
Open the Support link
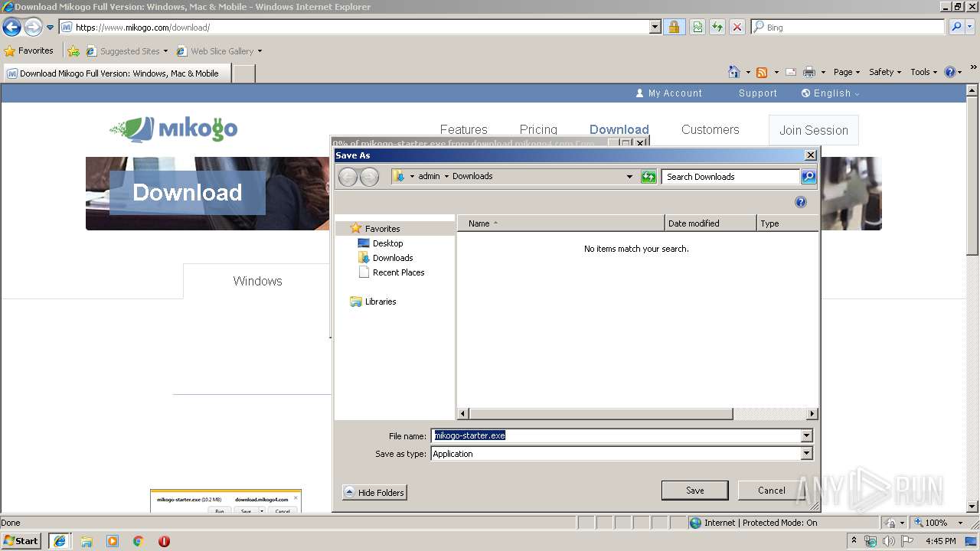pos(758,93)
